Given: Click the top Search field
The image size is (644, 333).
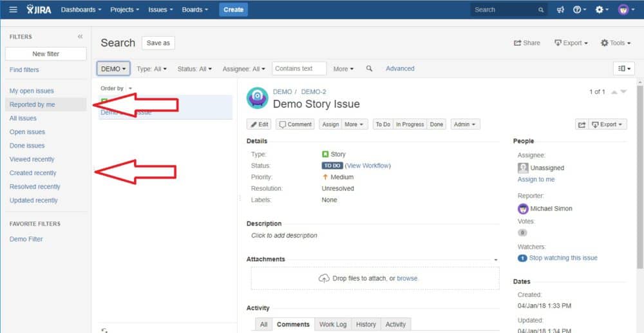Looking at the screenshot, I should (x=509, y=10).
